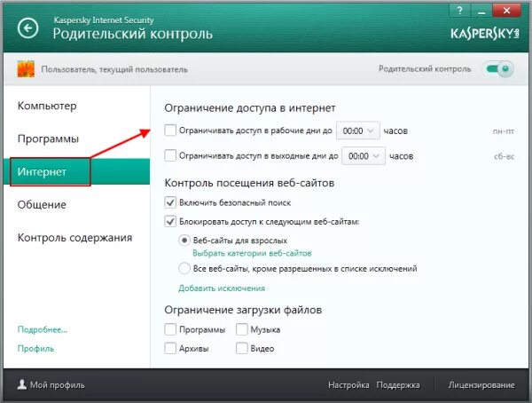Select Веб-сайты для взрослых radio button
The image size is (532, 403).
tap(184, 241)
